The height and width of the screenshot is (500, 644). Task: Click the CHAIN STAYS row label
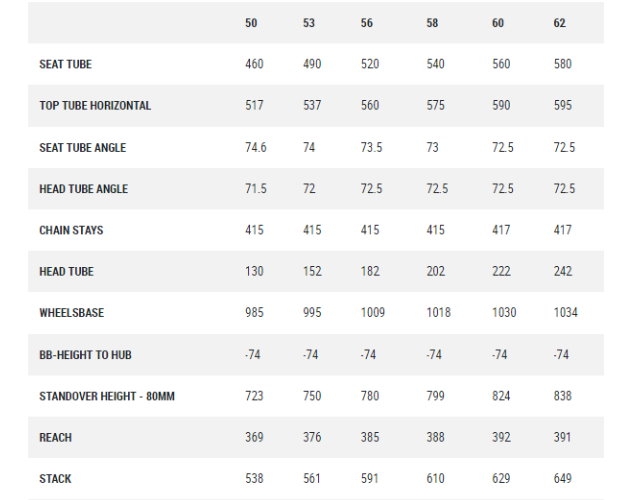pyautogui.click(x=71, y=230)
